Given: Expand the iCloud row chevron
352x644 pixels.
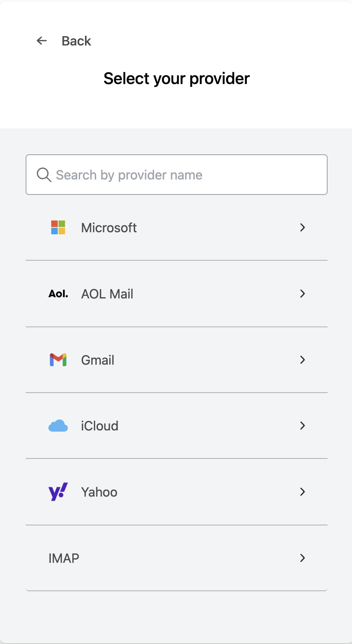Looking at the screenshot, I should click(x=302, y=426).
